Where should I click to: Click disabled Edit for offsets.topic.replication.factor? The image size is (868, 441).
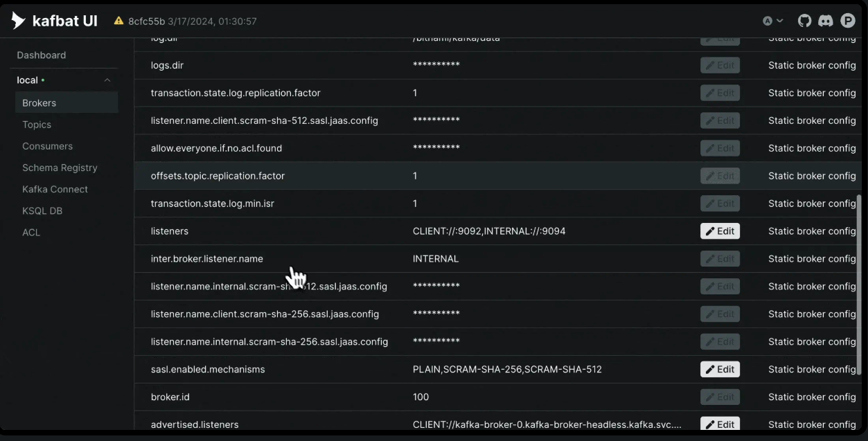point(720,176)
